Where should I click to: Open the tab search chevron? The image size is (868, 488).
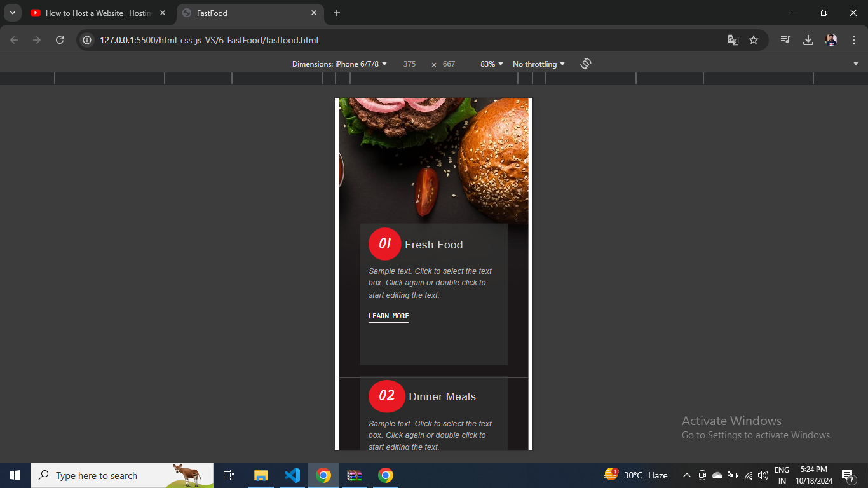pos(12,13)
